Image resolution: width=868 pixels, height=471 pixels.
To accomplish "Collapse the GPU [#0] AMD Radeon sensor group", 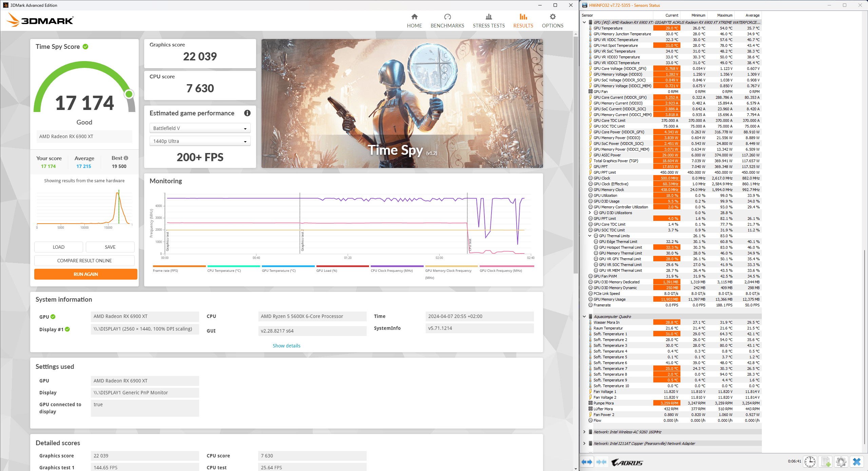I will [584, 22].
